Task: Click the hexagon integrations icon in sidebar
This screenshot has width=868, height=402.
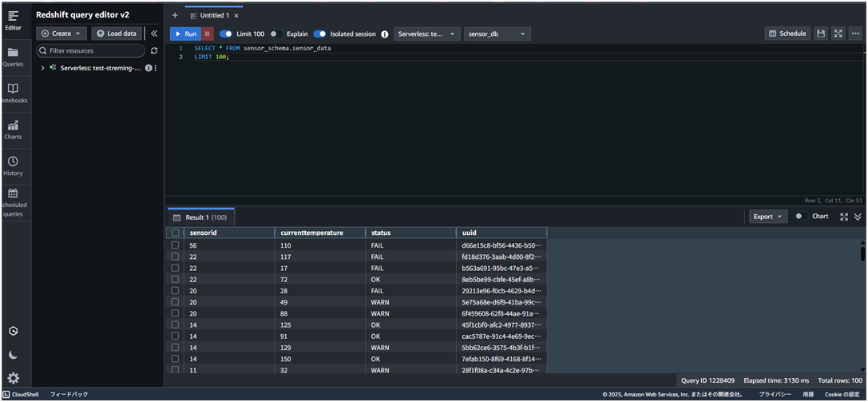Action: [x=14, y=331]
